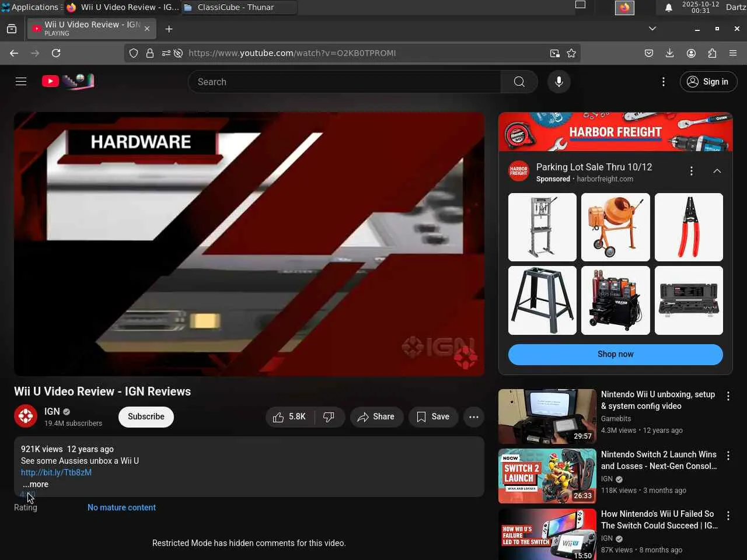Open system notifications bell
The height and width of the screenshot is (560, 747).
669,7
